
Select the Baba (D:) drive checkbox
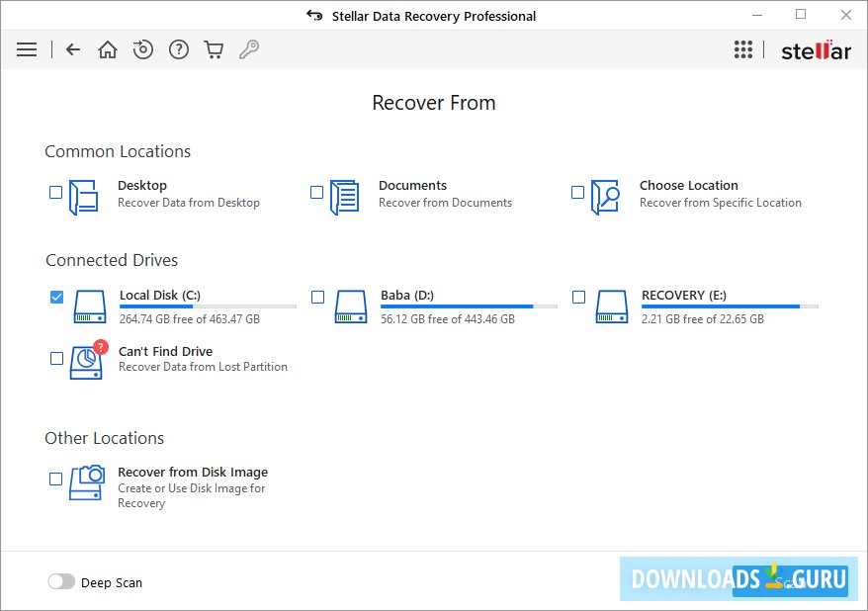pyautogui.click(x=318, y=296)
